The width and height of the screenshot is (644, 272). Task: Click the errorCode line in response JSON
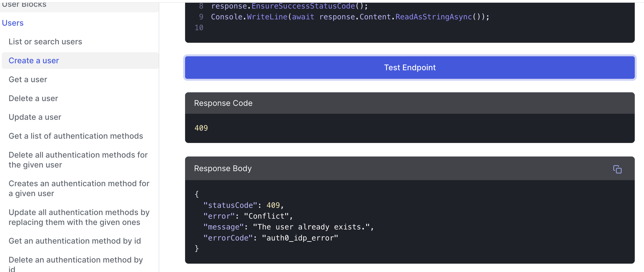pyautogui.click(x=271, y=238)
